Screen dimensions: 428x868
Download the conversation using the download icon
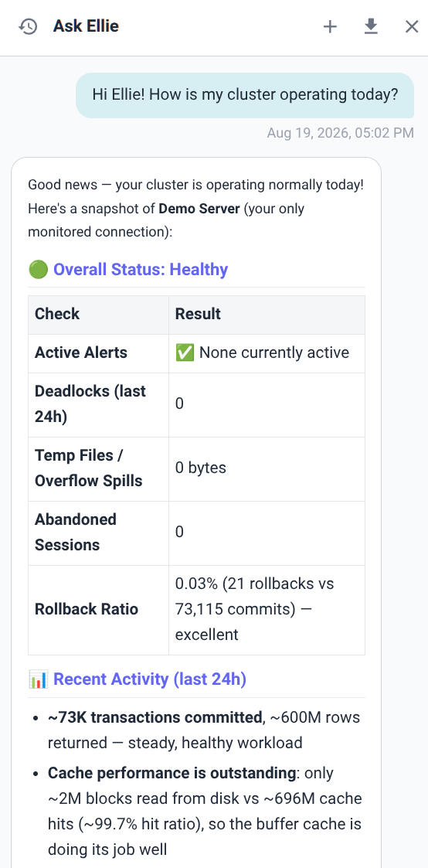tap(371, 26)
